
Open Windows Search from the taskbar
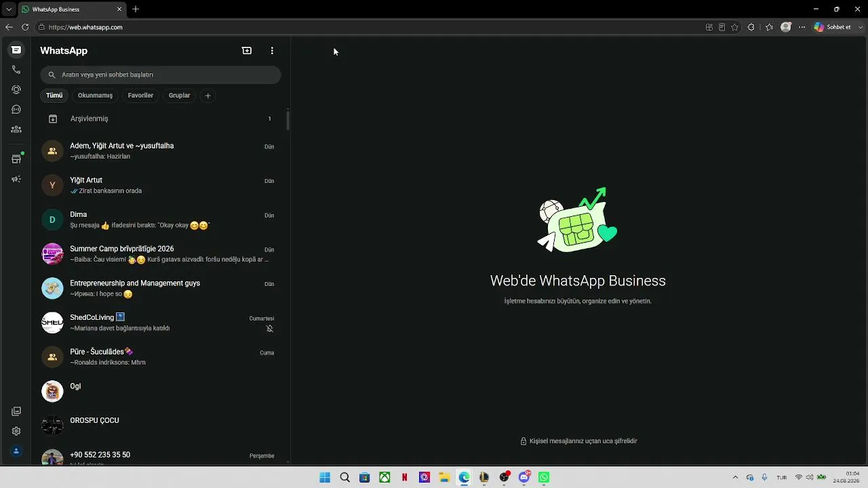344,477
